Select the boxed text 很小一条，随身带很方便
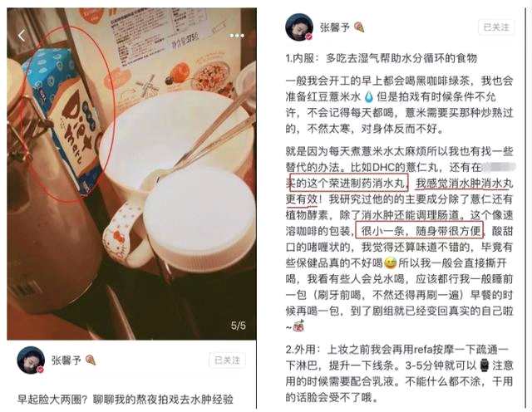Viewport: 532px width, 412px height. pos(419,231)
